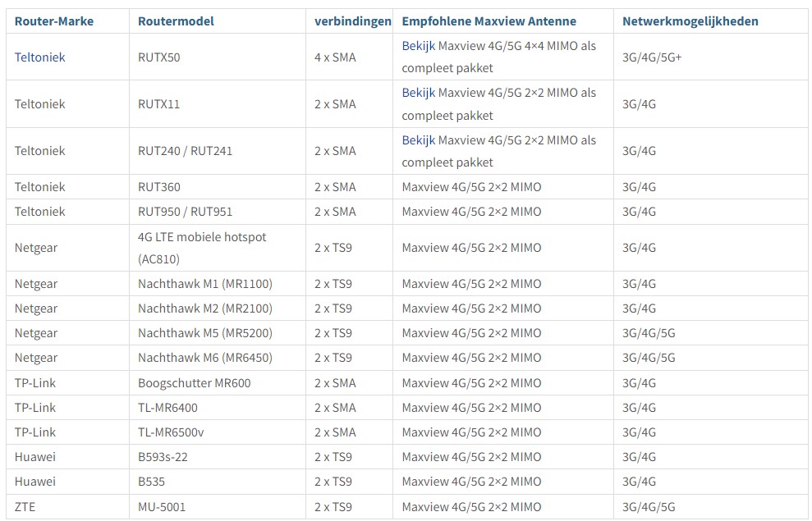Click the TL-MR6500v model cell
Screen dimensions: 812x521
point(171,432)
